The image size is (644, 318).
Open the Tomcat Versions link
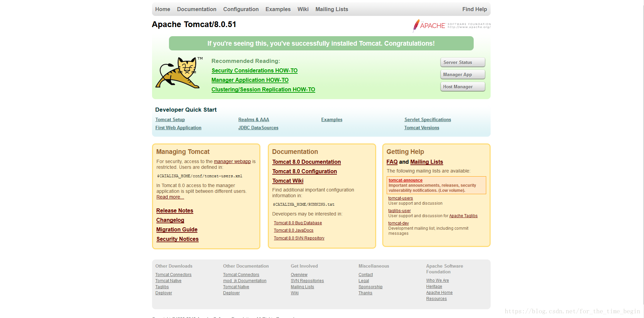(422, 128)
